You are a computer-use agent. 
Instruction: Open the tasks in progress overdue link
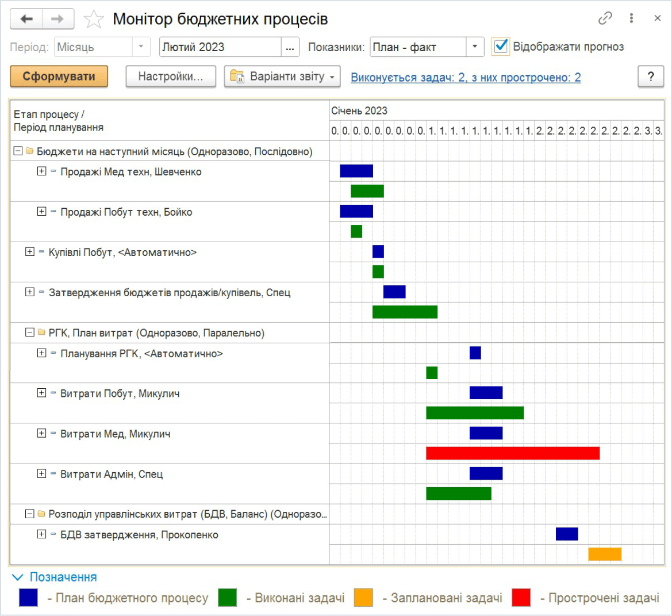click(x=466, y=78)
